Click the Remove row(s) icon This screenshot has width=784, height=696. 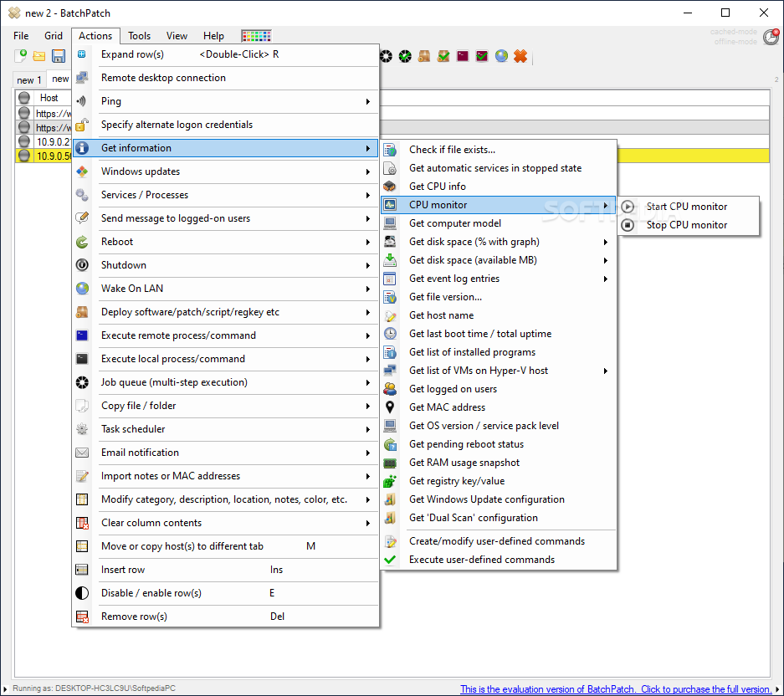[82, 617]
